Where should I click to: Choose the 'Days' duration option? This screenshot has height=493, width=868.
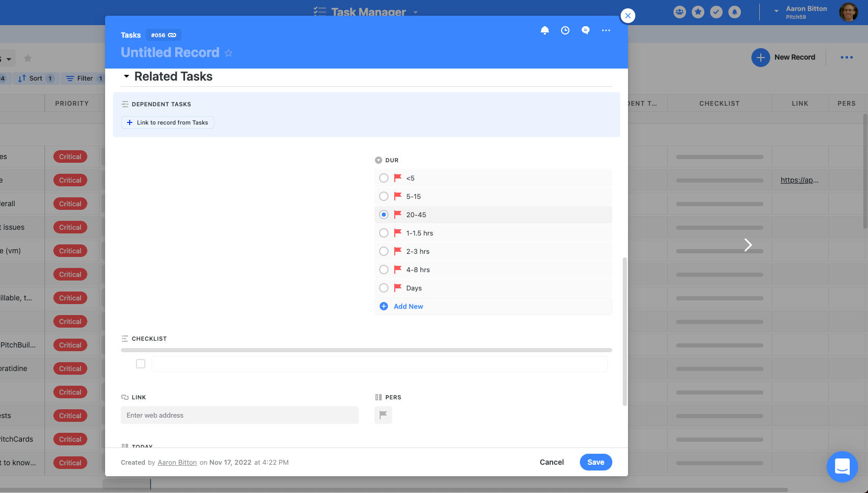[384, 288]
